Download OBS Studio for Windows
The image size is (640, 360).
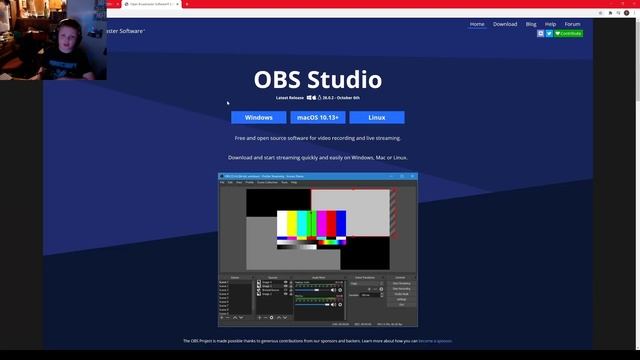tap(258, 117)
